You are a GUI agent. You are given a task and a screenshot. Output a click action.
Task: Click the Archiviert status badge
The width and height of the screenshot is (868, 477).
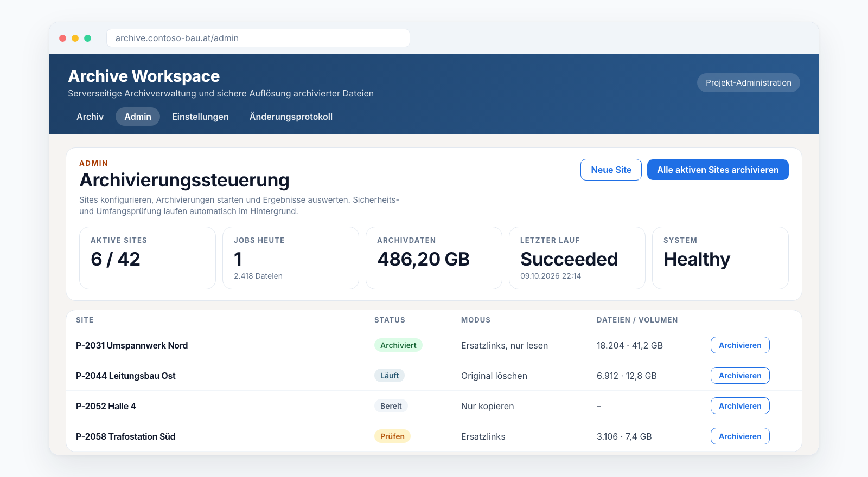(398, 345)
